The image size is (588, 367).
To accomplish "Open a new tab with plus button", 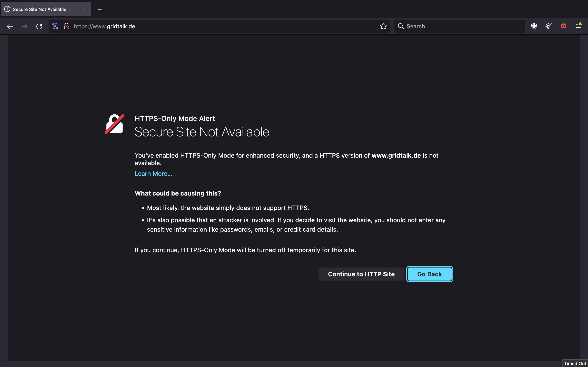I will (100, 9).
